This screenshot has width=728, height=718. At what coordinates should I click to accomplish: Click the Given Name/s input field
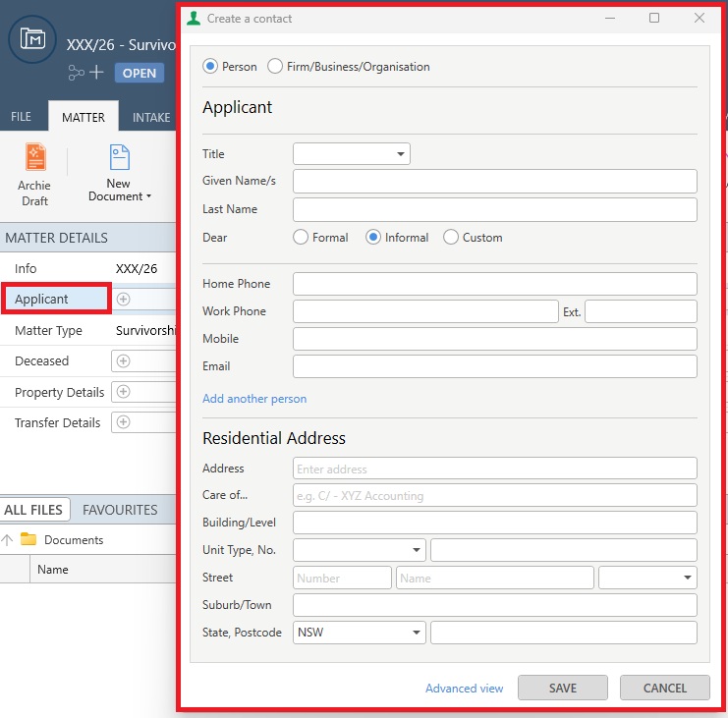pos(494,182)
